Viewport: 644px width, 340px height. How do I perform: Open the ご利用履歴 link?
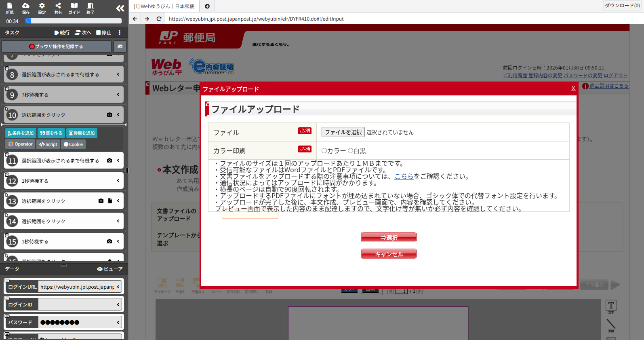tap(515, 76)
